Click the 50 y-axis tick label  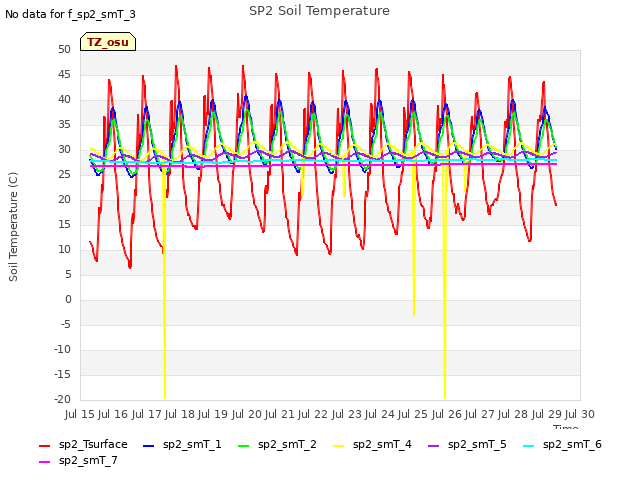pos(64,49)
